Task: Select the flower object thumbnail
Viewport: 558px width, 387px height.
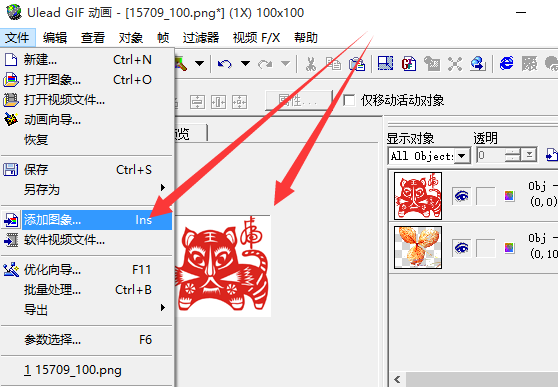Action: point(418,247)
